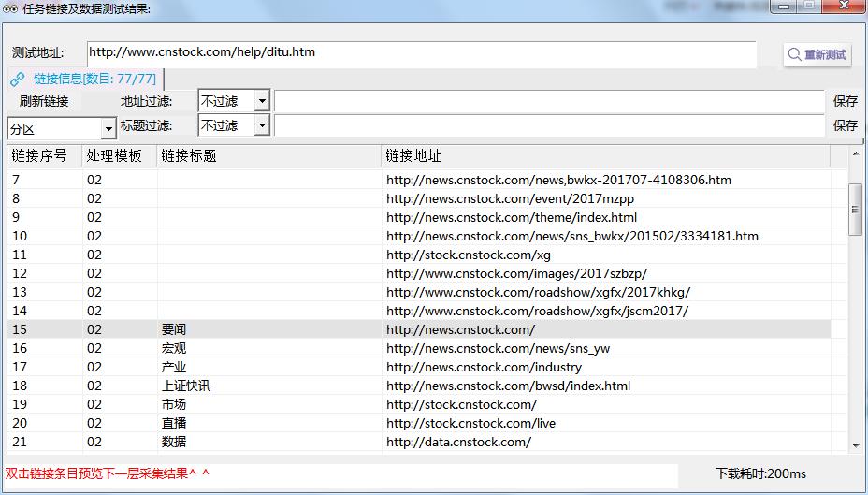Select the 上证快讯 link title
The image size is (868, 495).
click(186, 386)
